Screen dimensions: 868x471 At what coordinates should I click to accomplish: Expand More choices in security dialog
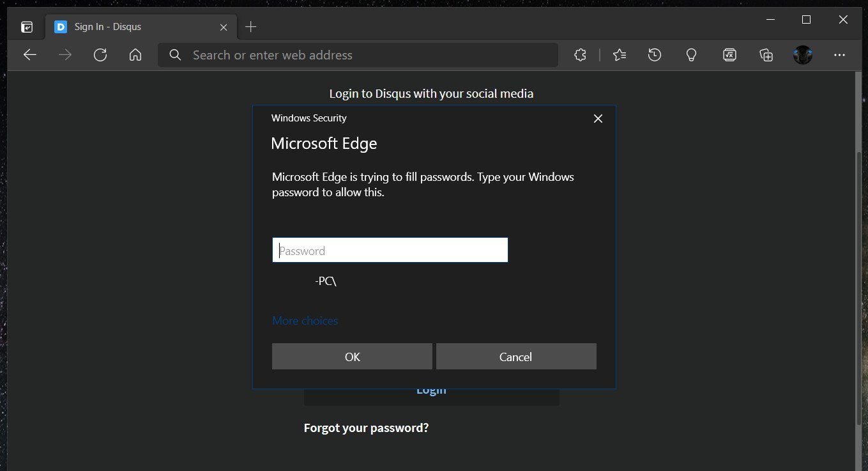tap(305, 321)
